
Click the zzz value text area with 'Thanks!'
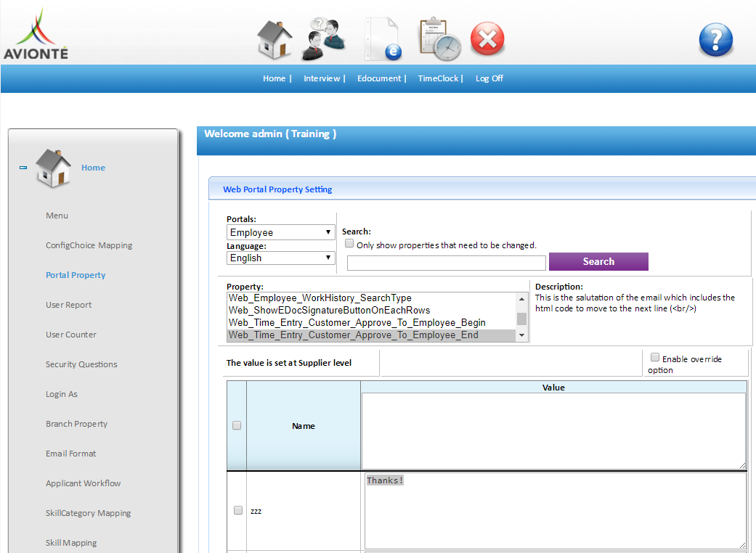click(x=555, y=511)
